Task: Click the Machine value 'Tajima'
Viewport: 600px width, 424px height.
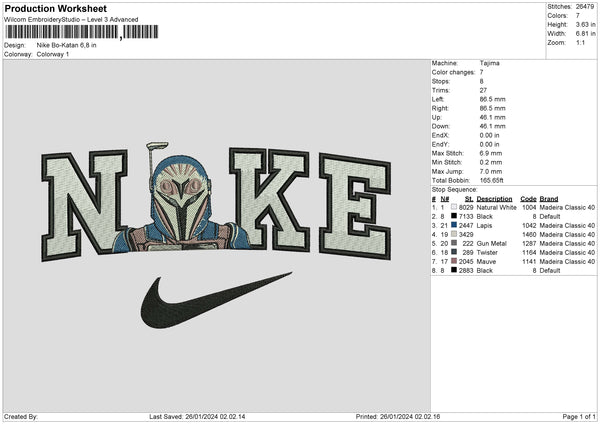Action: click(x=489, y=63)
